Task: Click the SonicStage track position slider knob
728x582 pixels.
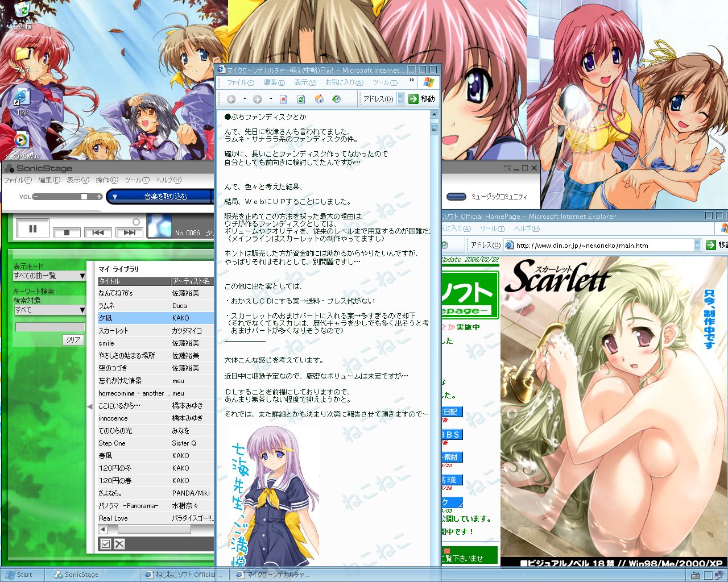Action: click(x=136, y=222)
